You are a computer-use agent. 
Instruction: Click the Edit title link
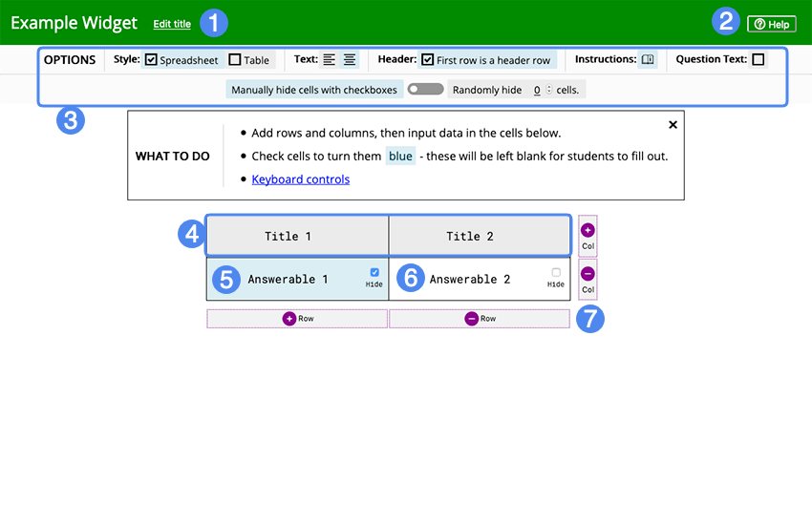point(172,24)
